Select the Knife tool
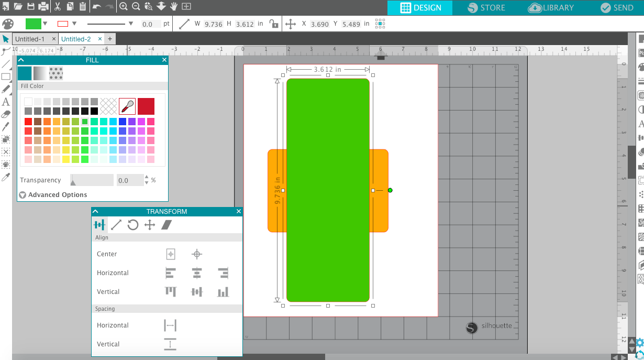Image resolution: width=644 pixels, height=360 pixels. tap(6, 127)
